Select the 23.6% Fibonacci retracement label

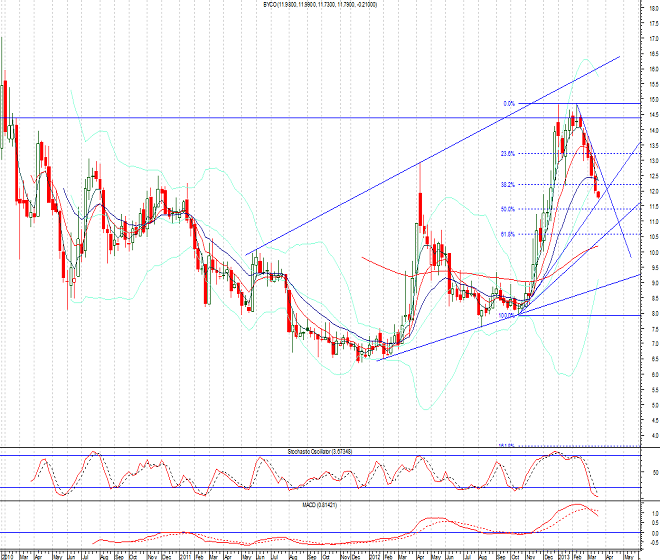pos(507,154)
